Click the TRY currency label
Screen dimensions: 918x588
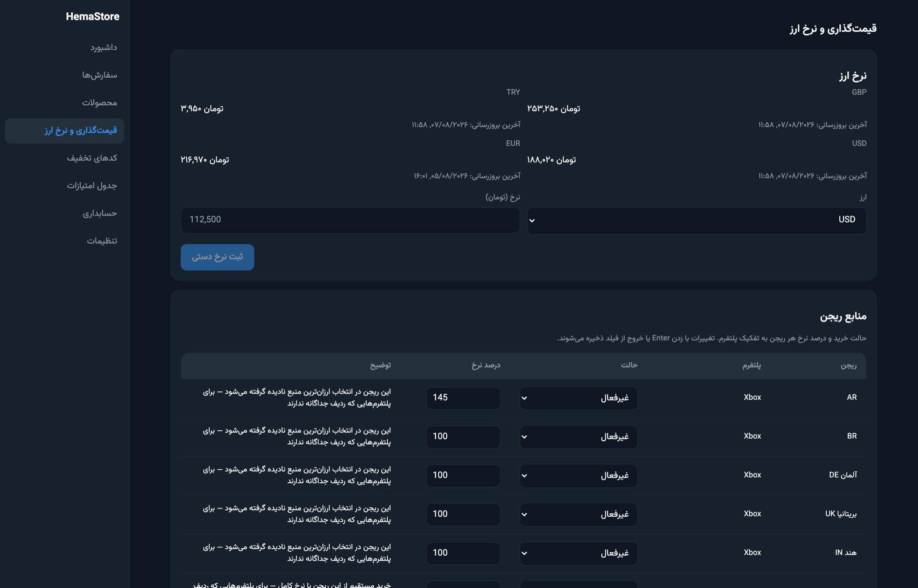click(513, 92)
